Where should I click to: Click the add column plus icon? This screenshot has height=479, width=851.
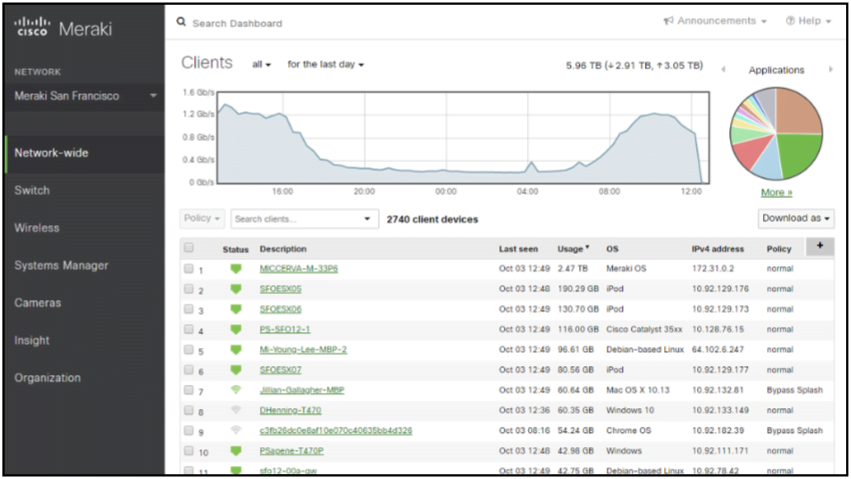[820, 246]
